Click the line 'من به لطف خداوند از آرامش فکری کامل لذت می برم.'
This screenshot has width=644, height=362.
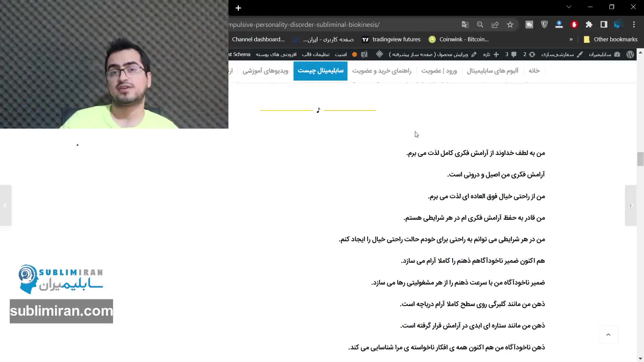click(x=476, y=153)
